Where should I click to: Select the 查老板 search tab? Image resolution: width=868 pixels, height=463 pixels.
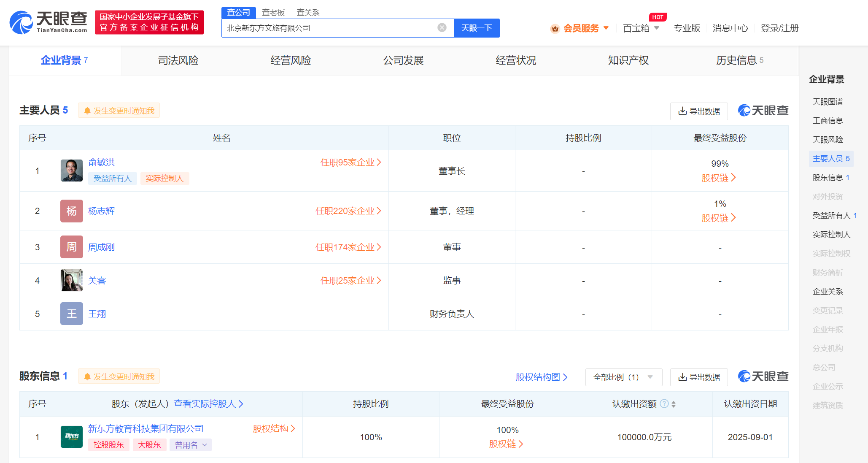click(x=273, y=13)
